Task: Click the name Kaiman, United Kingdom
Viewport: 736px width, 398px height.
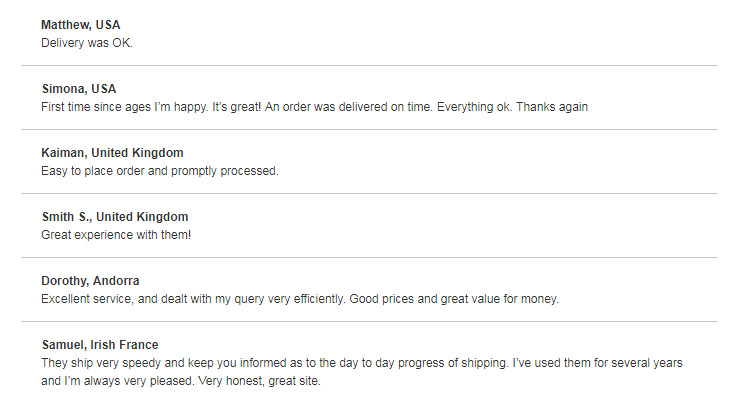Action: [112, 153]
